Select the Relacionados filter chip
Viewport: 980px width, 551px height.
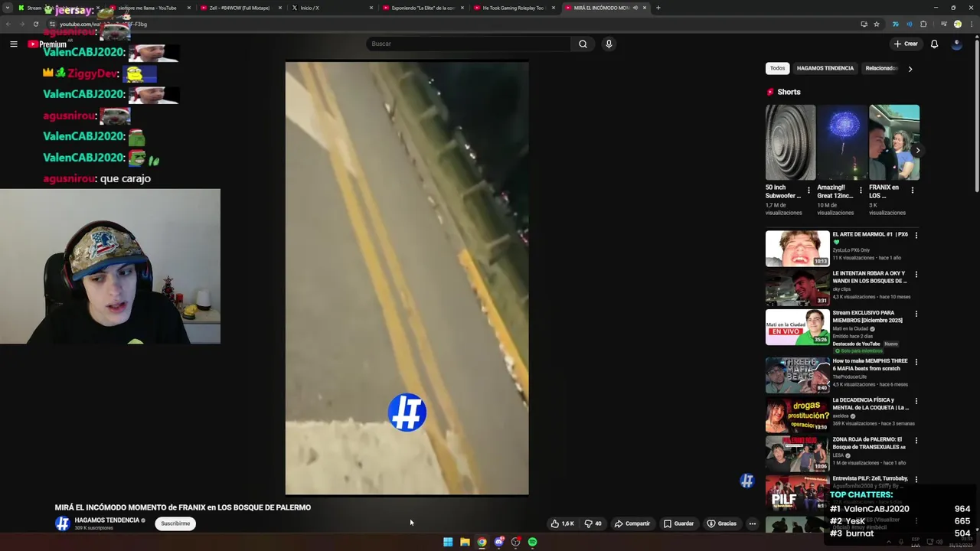[x=880, y=68]
